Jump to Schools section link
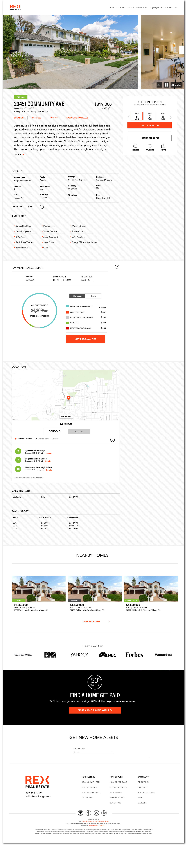Image resolution: width=187 pixels, height=868 pixels. [x=37, y=118]
